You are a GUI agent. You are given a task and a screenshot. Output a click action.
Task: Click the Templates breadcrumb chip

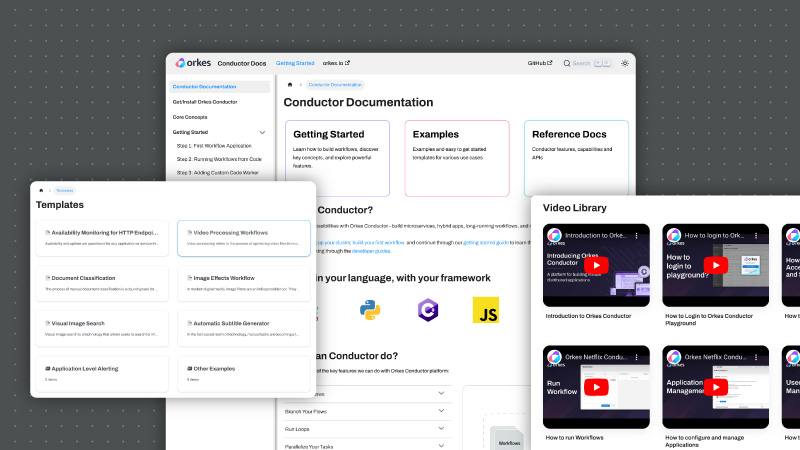(x=64, y=190)
